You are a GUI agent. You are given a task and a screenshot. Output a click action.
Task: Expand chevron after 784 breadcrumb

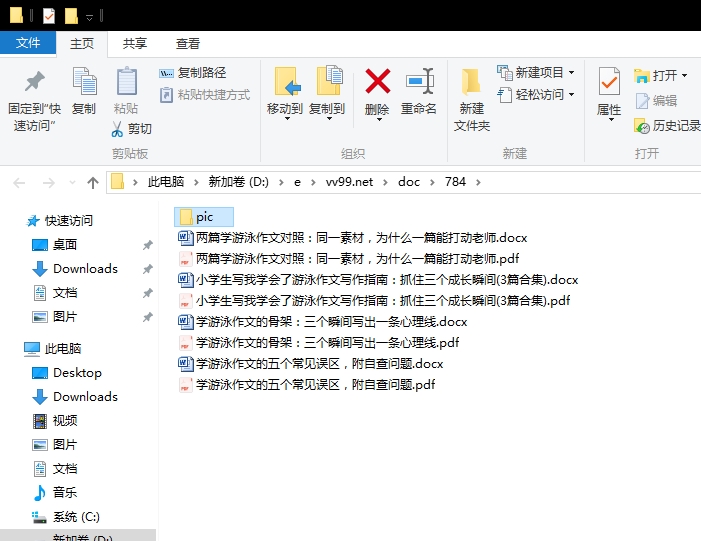(x=478, y=182)
